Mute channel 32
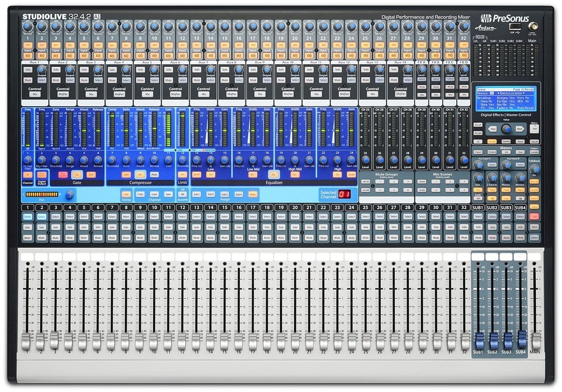Image resolution: width=562 pixels, height=392 pixels. [x=464, y=237]
